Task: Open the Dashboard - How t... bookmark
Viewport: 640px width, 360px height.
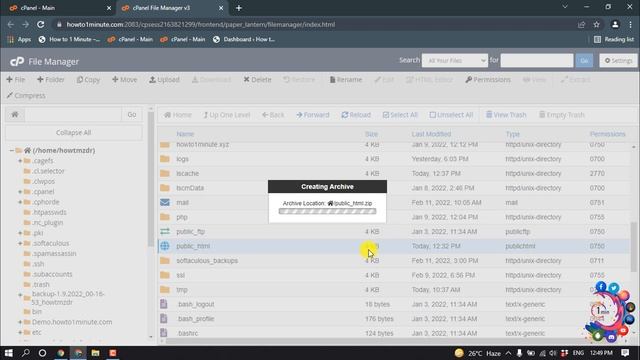Action: 244,39
